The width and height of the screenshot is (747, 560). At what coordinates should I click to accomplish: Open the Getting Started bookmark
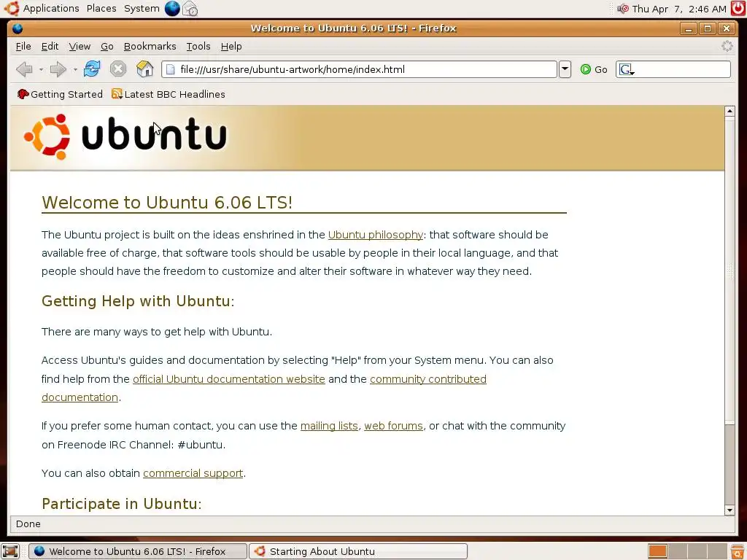tap(60, 94)
